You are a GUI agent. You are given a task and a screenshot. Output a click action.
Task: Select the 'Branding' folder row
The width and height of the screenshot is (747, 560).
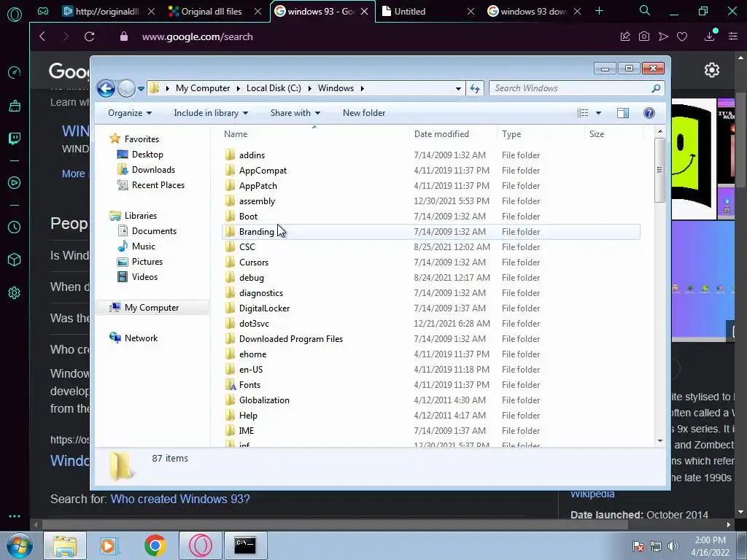(x=430, y=231)
